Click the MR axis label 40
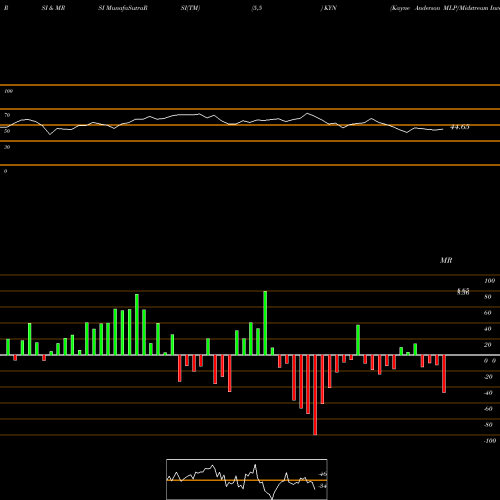Viewport: 500px width, 500px height. [x=488, y=329]
